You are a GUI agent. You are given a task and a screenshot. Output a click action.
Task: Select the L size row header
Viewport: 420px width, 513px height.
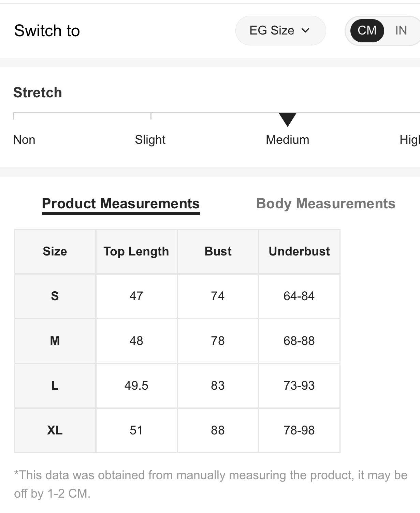pyautogui.click(x=55, y=386)
